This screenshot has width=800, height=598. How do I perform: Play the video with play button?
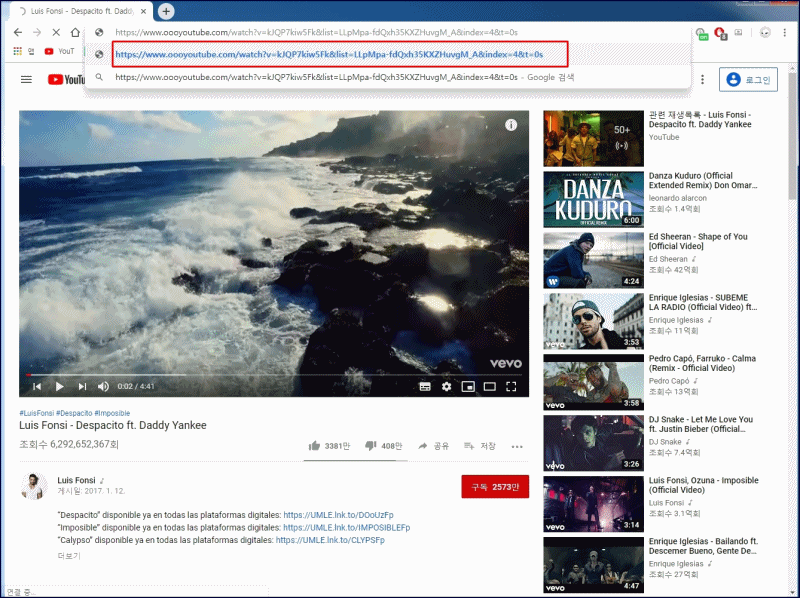(59, 386)
